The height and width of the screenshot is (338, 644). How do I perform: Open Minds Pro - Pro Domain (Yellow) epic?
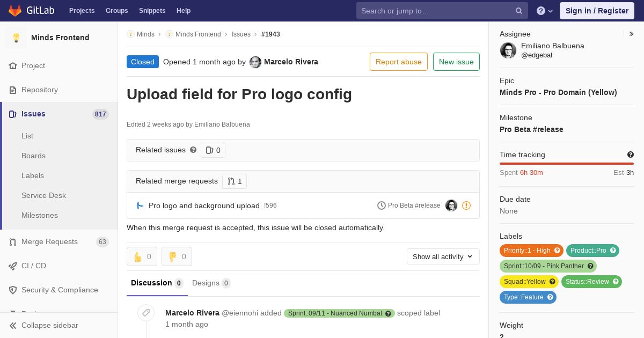[558, 92]
